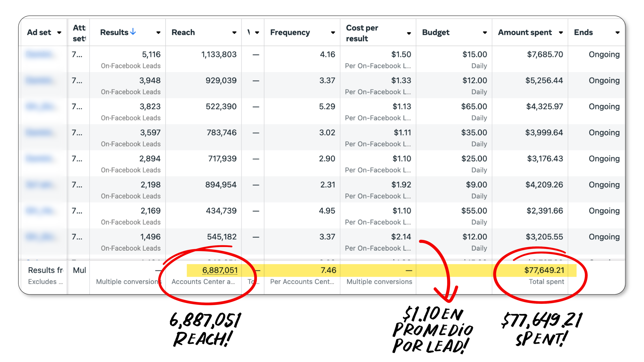Click the cost per result $1.33
Viewport: 644px width, 362px height.
click(x=401, y=80)
